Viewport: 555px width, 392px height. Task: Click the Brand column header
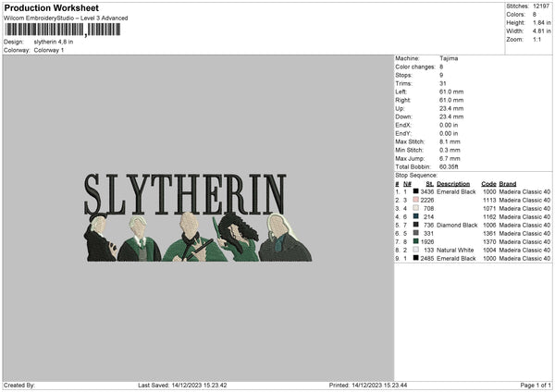pyautogui.click(x=508, y=184)
